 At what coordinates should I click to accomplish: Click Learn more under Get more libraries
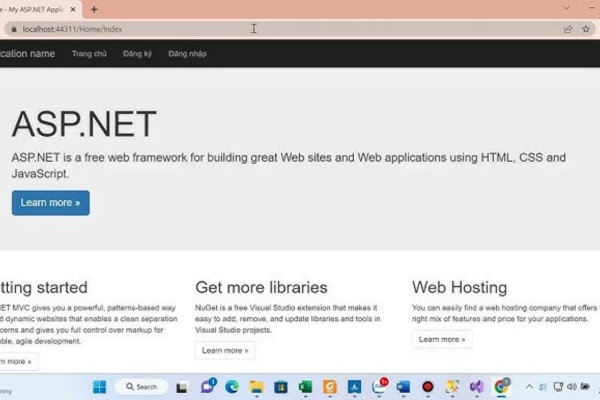tap(225, 350)
